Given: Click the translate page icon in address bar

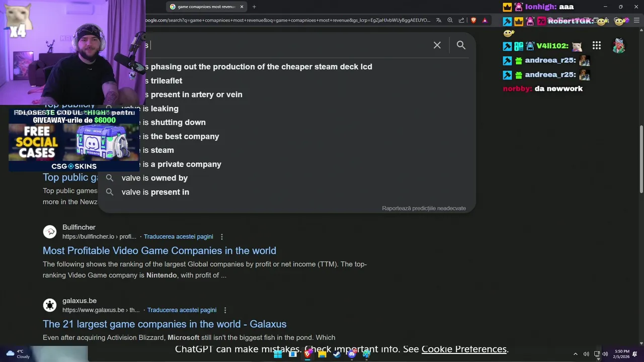Looking at the screenshot, I should coord(439,20).
